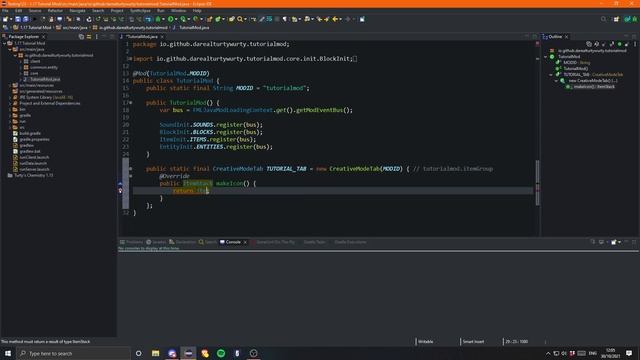640x360 pixels.
Task: Click line 29 in code editor
Action: [333, 191]
